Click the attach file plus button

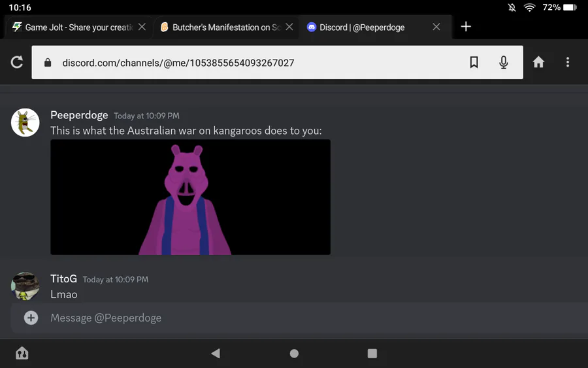(x=31, y=318)
